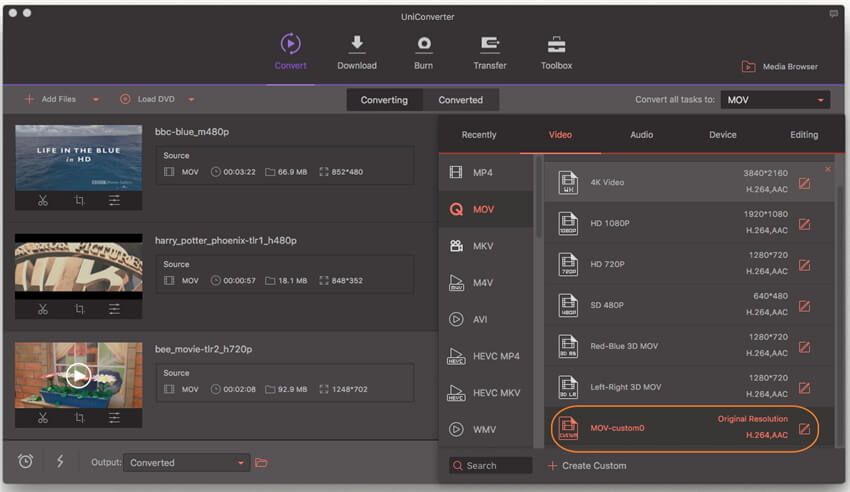Close the format panel with red X
The image size is (850, 492).
click(828, 169)
